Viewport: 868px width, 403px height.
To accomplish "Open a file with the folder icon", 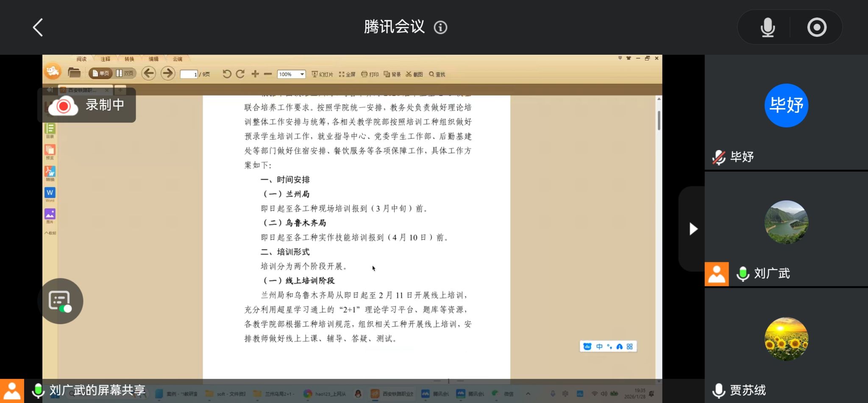I will (74, 73).
